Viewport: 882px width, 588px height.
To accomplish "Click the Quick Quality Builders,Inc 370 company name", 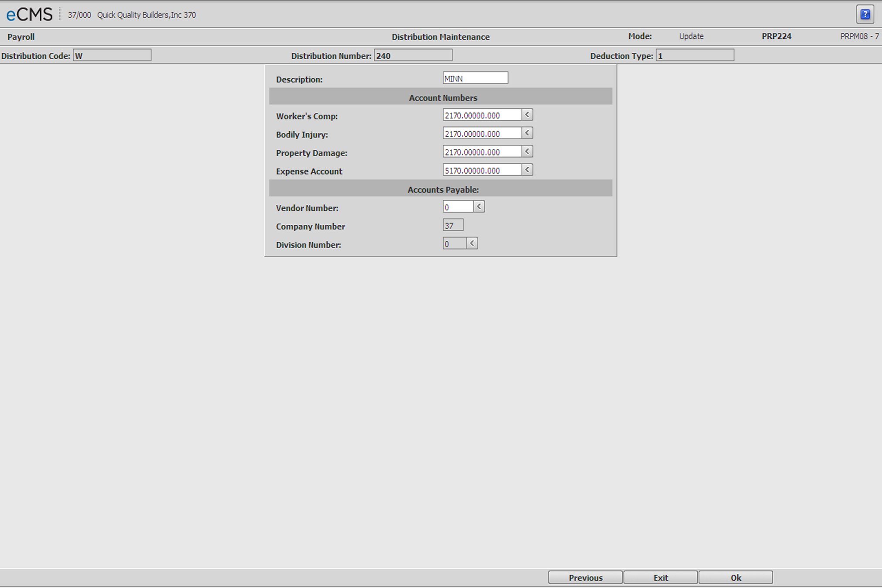I will coord(146,15).
